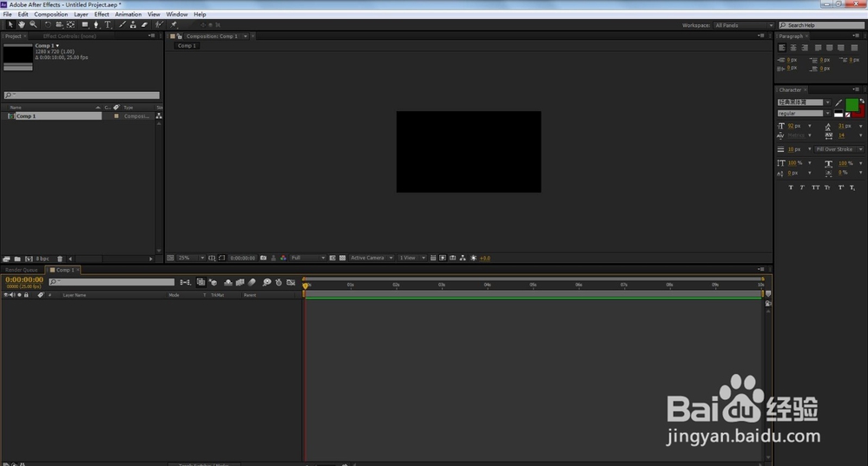Toggle the viewer lock icon
Screen dimensions: 868x466
pyautogui.click(x=180, y=36)
